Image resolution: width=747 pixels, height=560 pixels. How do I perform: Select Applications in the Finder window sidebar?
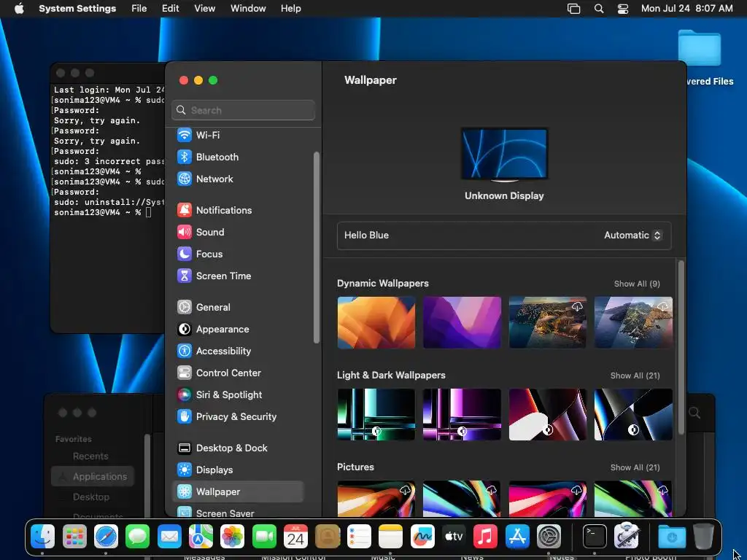pos(93,476)
